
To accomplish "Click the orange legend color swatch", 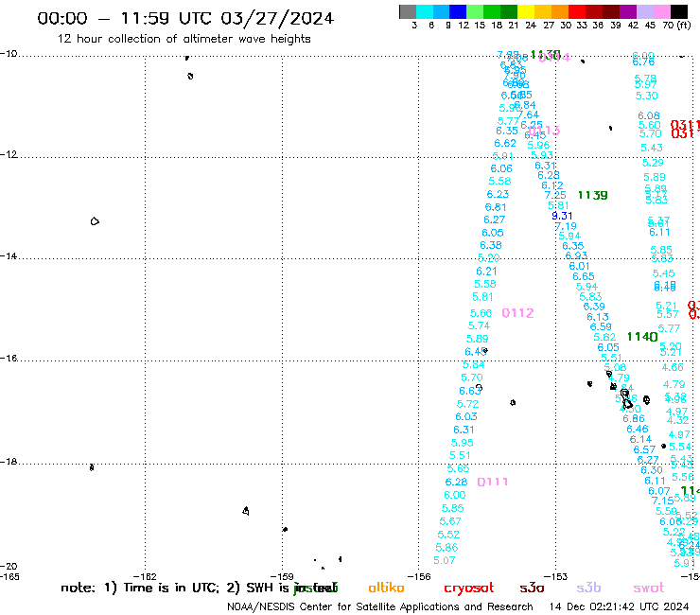I will click(x=559, y=11).
